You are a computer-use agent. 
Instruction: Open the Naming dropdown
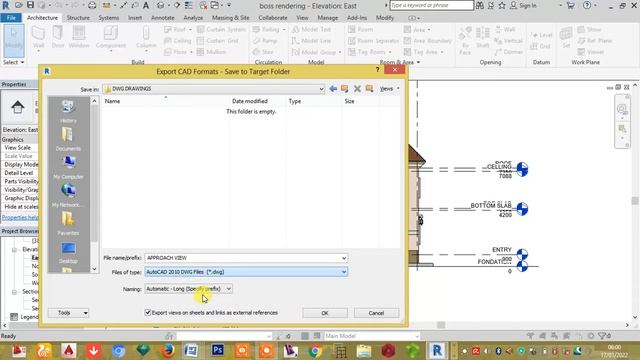coord(189,289)
